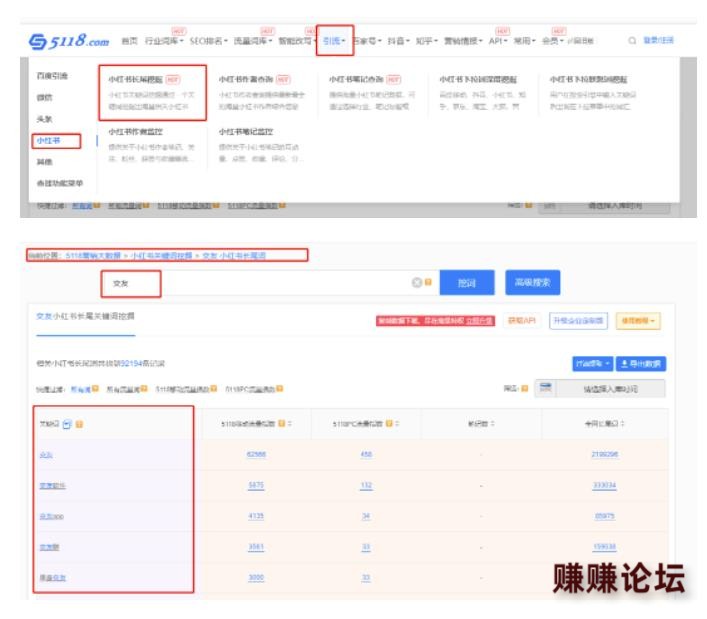Click the 导出数据 button
This screenshot has height=619, width=707.
[x=641, y=363]
